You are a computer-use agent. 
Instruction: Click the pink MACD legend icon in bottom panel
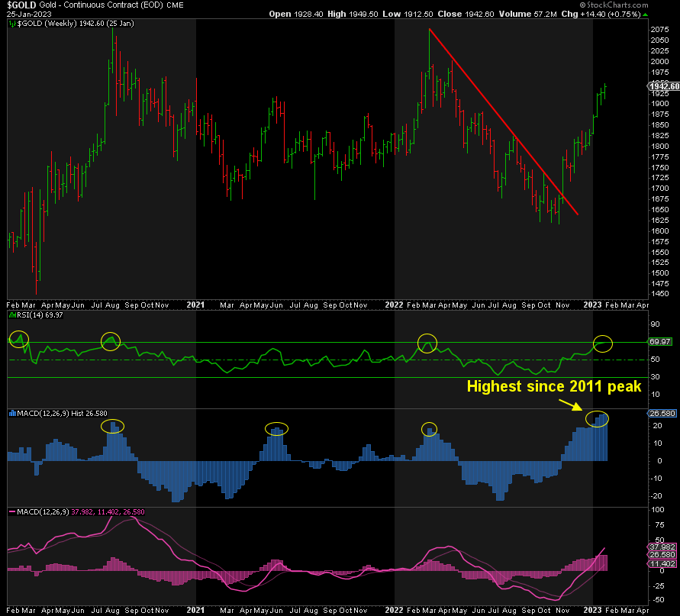(11, 511)
